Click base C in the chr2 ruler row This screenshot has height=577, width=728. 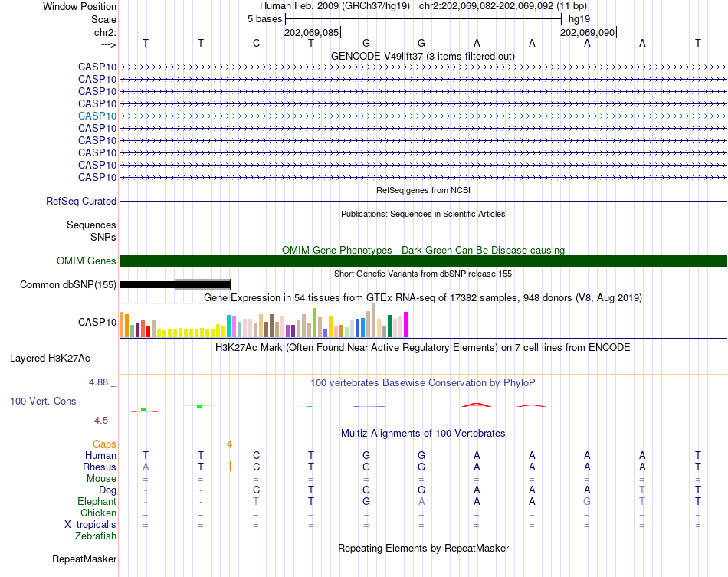[256, 43]
